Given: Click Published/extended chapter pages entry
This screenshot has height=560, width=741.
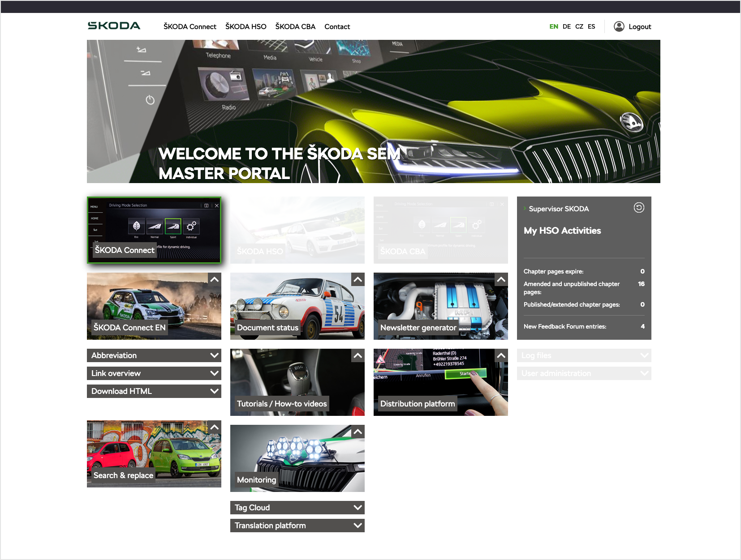Looking at the screenshot, I should tap(584, 304).
